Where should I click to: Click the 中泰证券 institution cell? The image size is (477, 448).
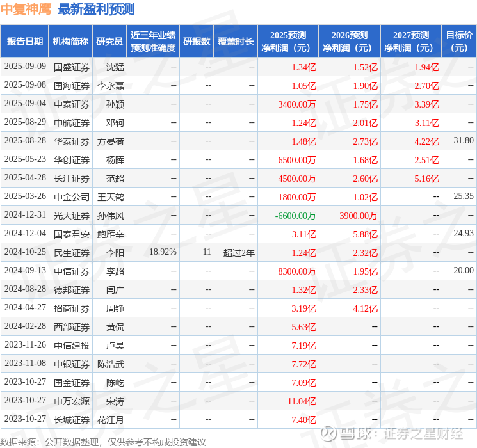[72, 104]
